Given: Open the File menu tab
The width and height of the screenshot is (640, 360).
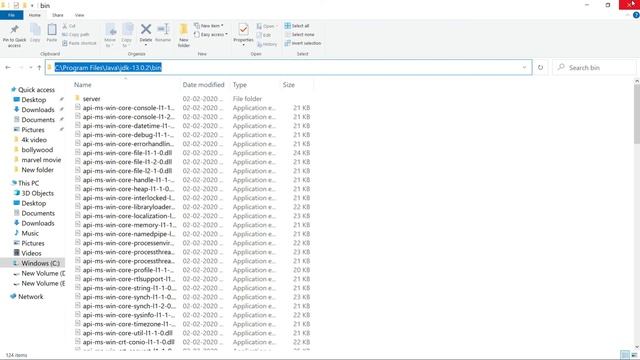Looking at the screenshot, I should click(11, 15).
